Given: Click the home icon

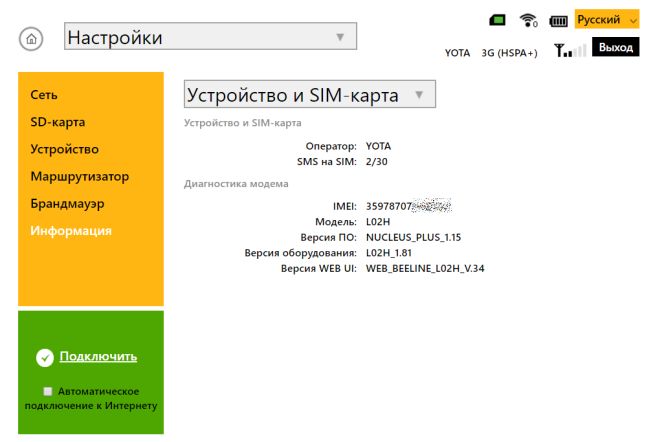Looking at the screenshot, I should click(32, 39).
